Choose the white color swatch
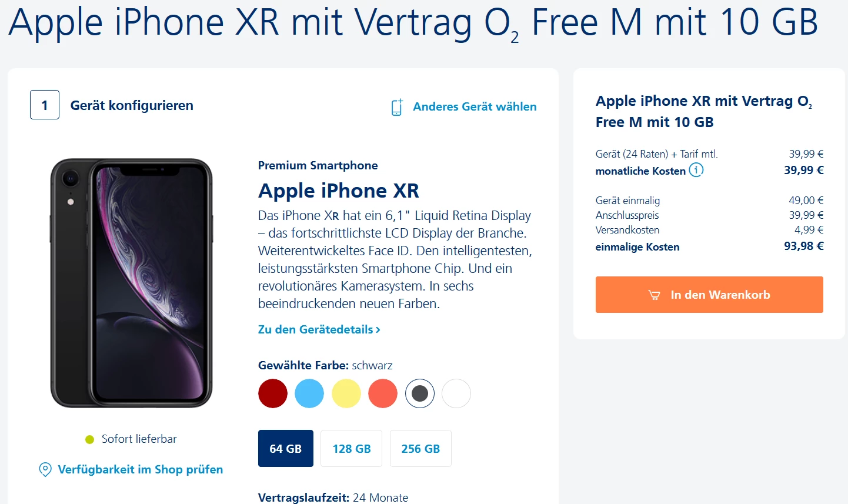The image size is (848, 504). tap(456, 393)
